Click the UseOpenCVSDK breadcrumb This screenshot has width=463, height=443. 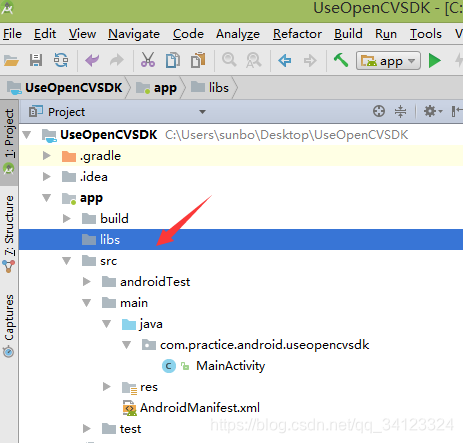(66, 88)
